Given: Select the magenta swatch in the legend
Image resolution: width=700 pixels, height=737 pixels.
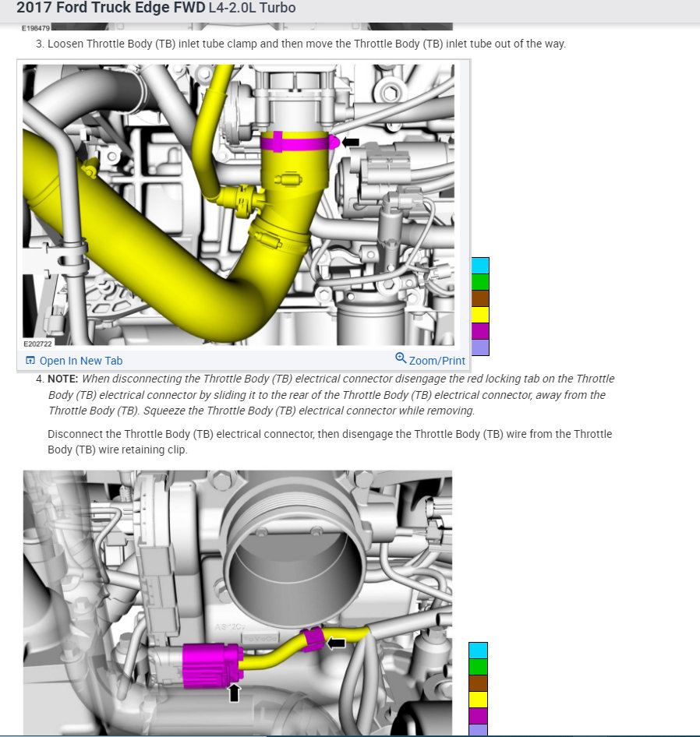Looking at the screenshot, I should click(481, 332).
